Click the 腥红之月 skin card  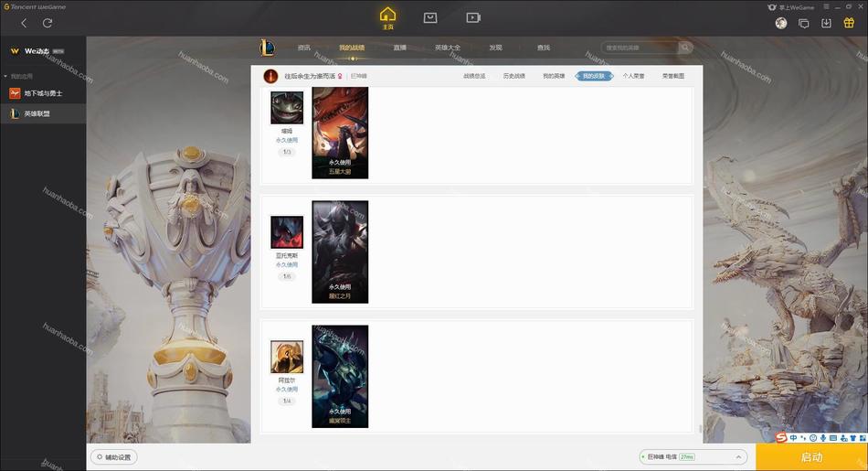[340, 252]
